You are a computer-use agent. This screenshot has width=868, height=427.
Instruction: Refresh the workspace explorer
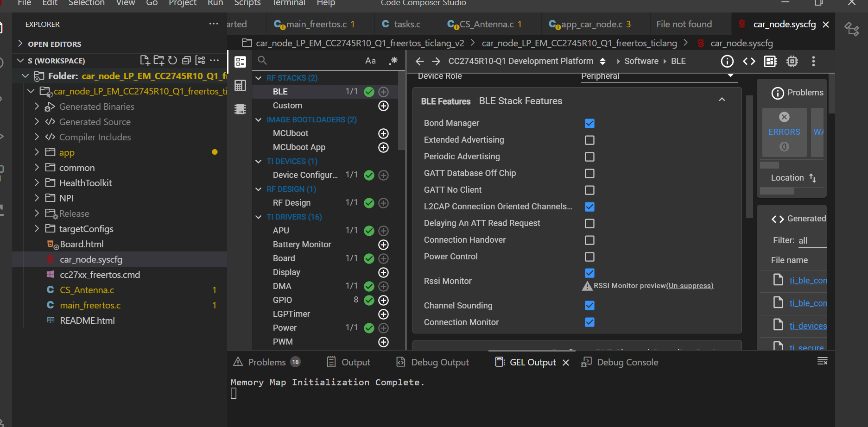172,60
